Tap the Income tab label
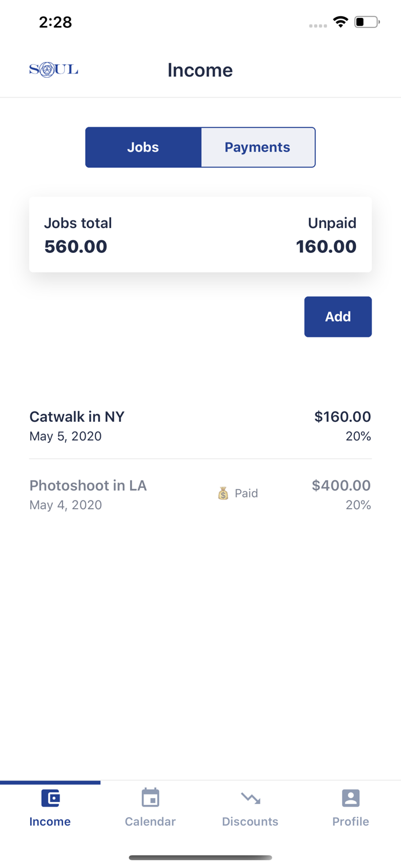 pyautogui.click(x=50, y=822)
